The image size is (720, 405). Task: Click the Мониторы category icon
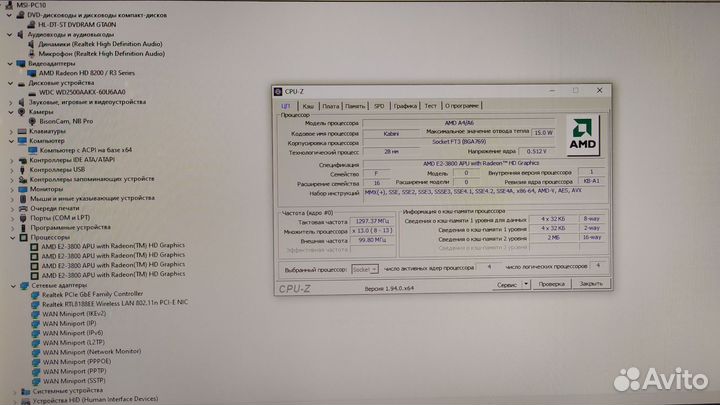coord(23,189)
